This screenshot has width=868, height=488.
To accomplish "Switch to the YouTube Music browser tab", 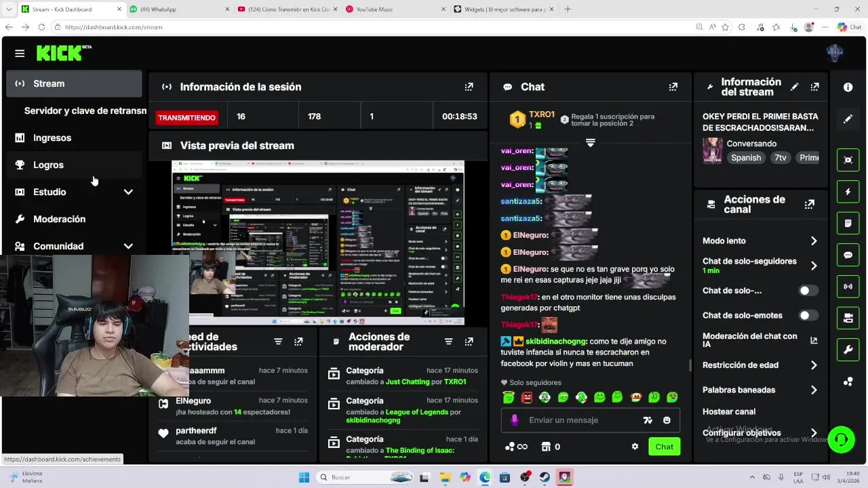I will tap(395, 9).
